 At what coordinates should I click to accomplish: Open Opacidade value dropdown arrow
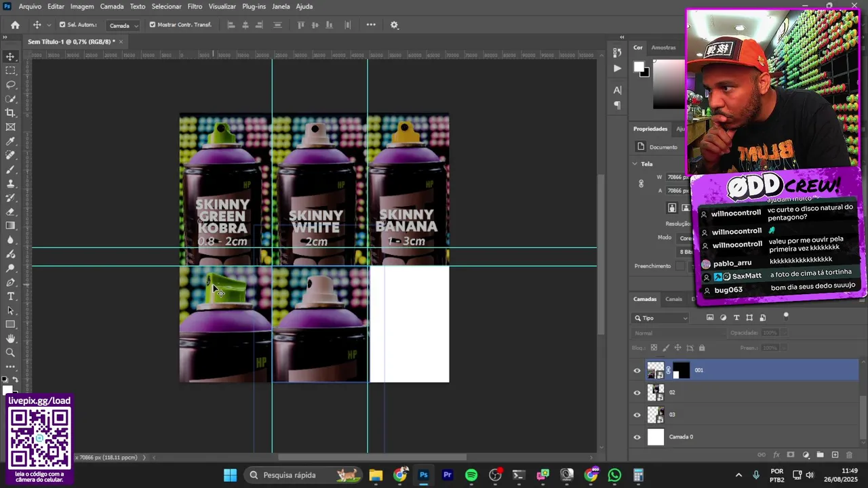[783, 333]
